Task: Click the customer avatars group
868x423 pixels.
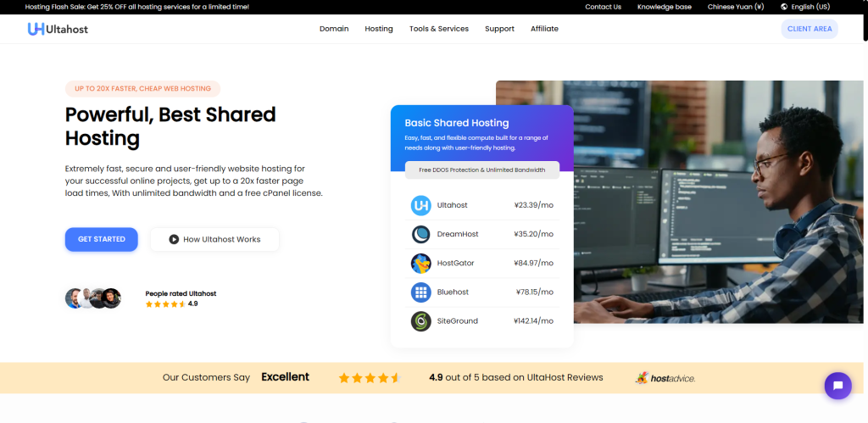Action: (x=93, y=298)
